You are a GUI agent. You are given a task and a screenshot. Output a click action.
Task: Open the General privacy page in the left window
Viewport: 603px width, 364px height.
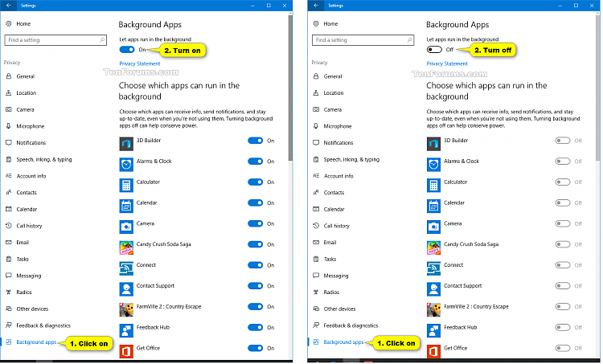(26, 76)
